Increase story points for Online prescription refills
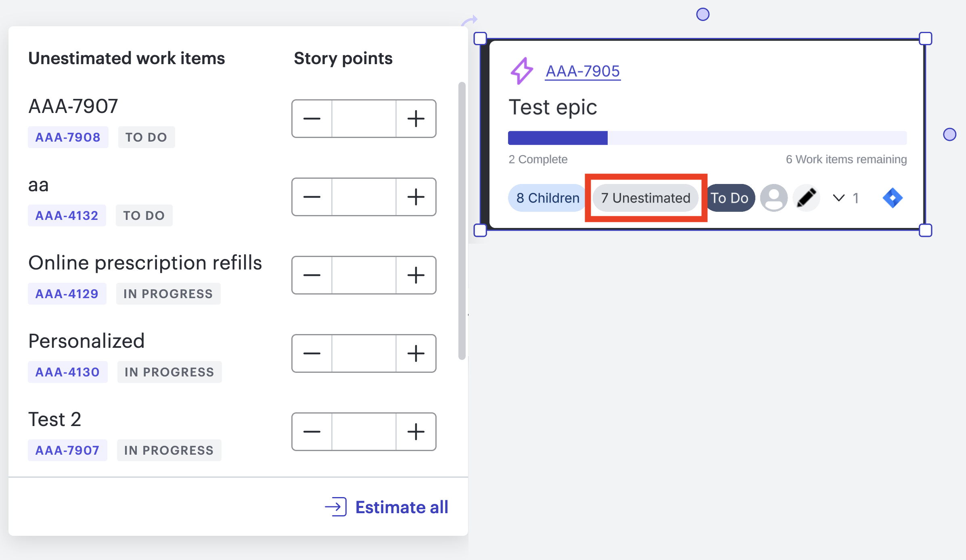This screenshot has height=560, width=966. point(416,275)
